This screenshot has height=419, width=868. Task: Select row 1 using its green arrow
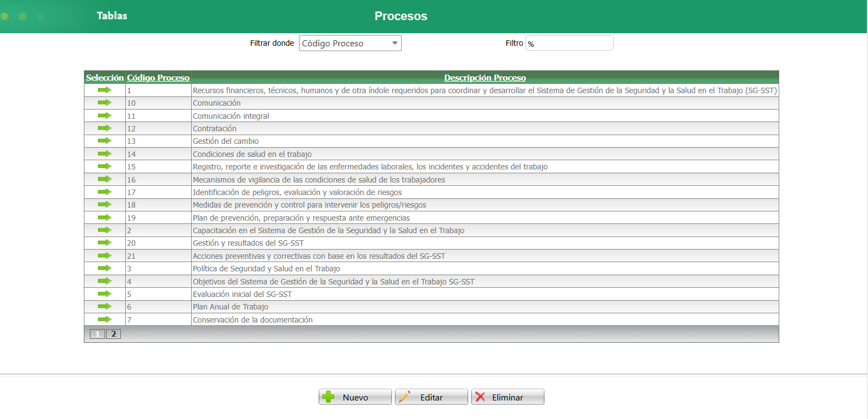pos(105,90)
